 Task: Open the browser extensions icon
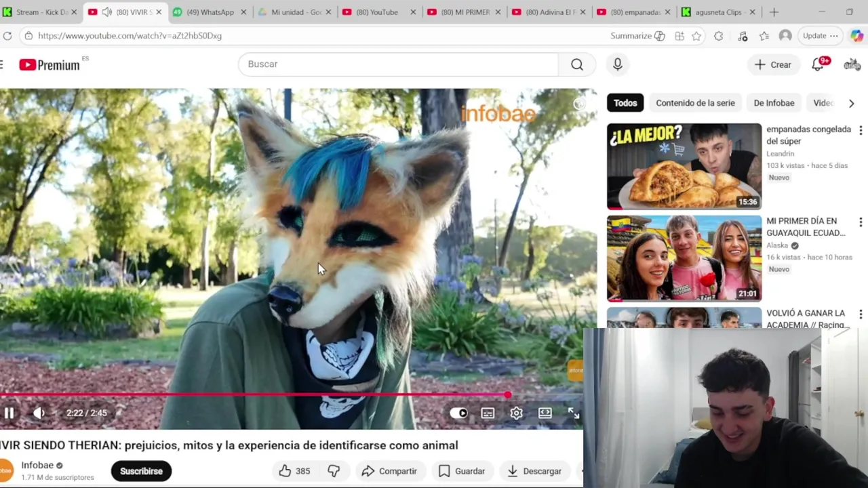tap(719, 36)
